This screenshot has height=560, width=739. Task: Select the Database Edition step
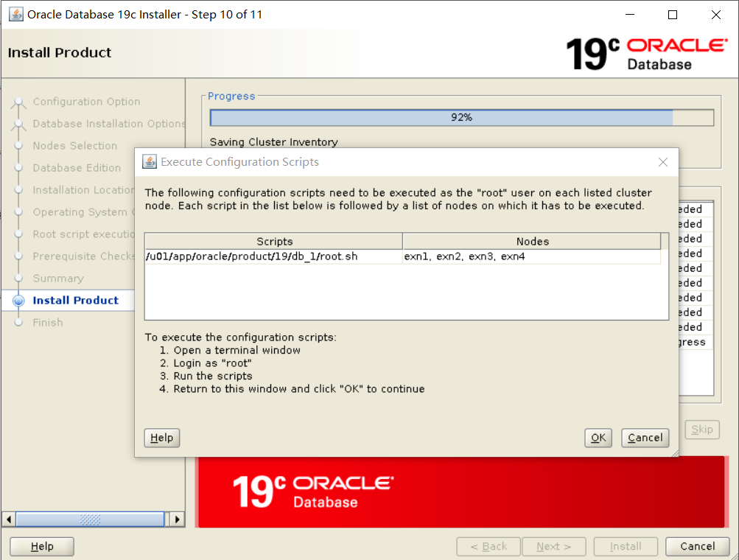coord(77,168)
